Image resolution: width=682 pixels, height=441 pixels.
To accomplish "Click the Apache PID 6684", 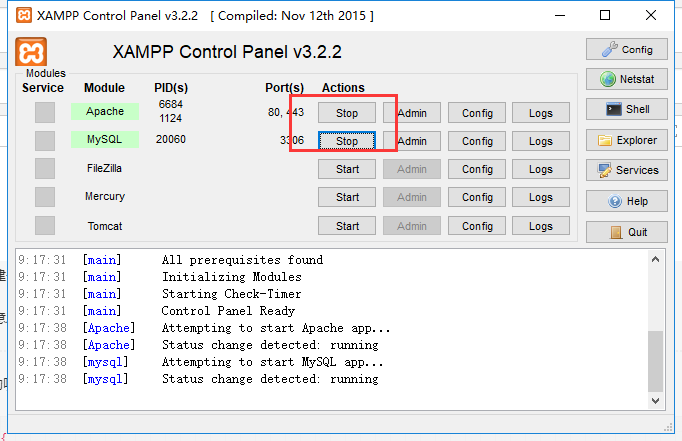I will [x=170, y=104].
